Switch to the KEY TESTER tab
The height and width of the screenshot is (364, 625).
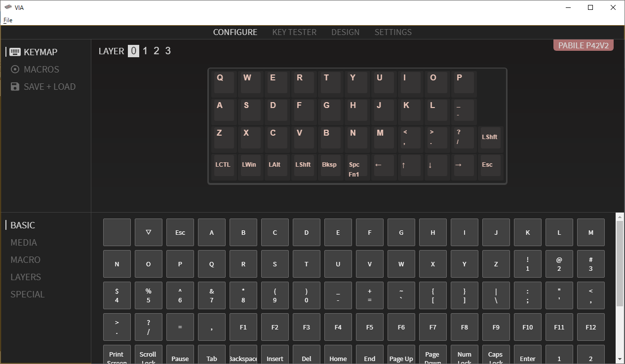294,32
